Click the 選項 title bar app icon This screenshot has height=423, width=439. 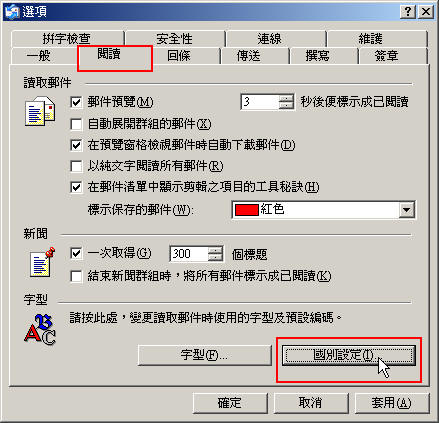click(x=12, y=12)
